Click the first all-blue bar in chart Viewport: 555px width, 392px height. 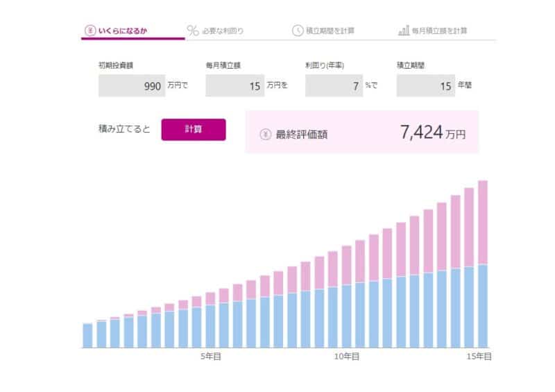[x=88, y=336]
